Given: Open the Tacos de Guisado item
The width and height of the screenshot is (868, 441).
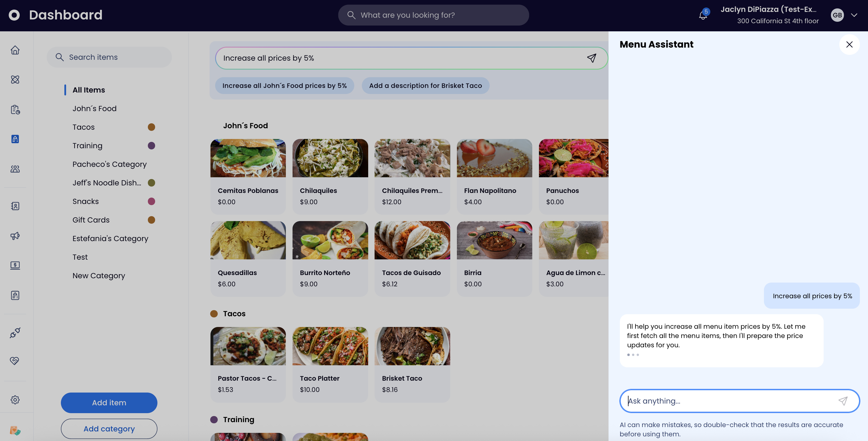Looking at the screenshot, I should (412, 259).
